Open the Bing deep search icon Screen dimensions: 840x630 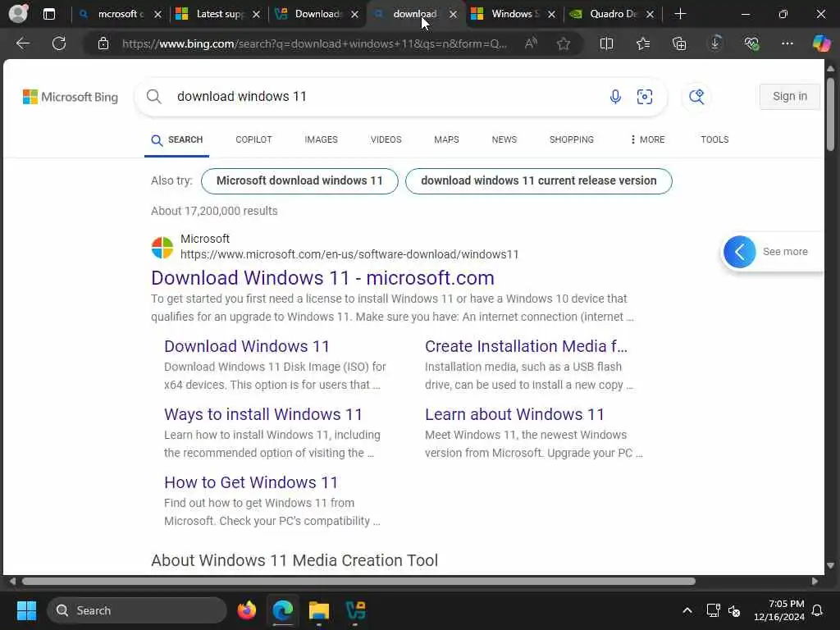[x=696, y=97]
